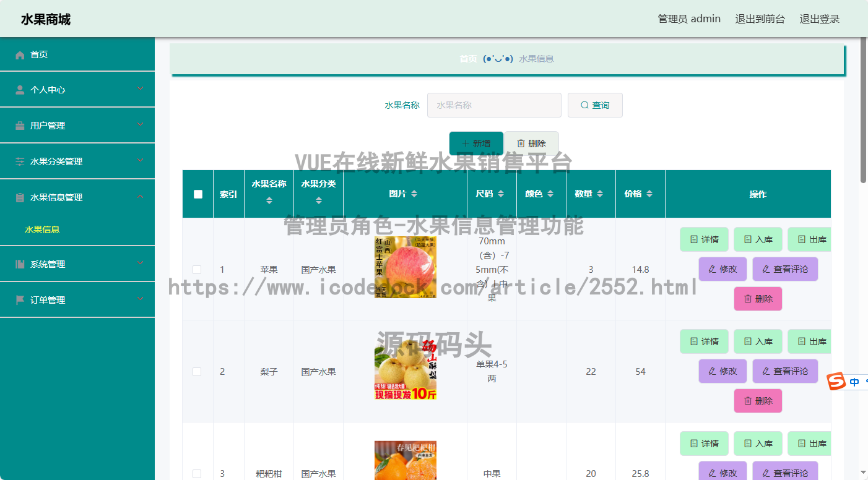
Task: Click the 苹果 product thumbnail image
Action: click(x=405, y=268)
